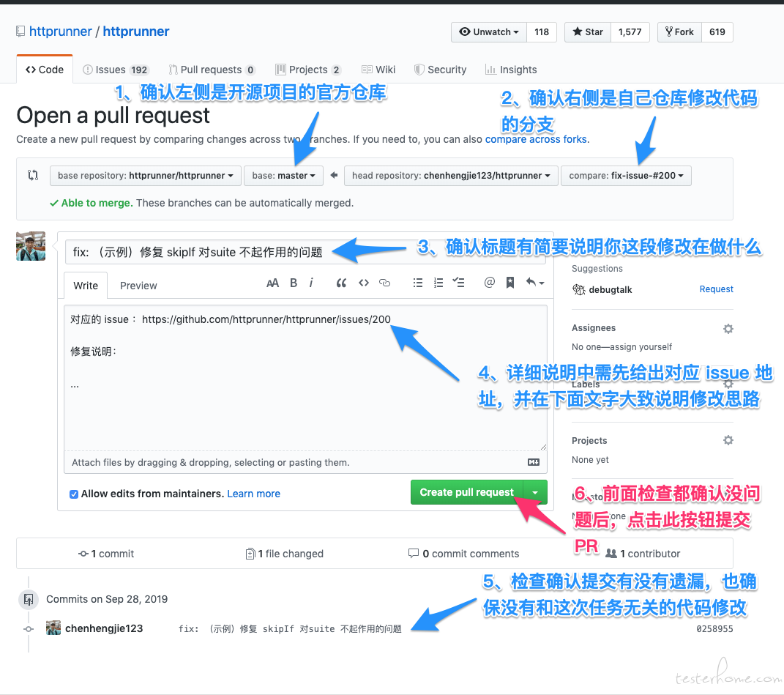This screenshot has height=695, width=784.
Task: Open the Projects tab
Action: point(308,70)
